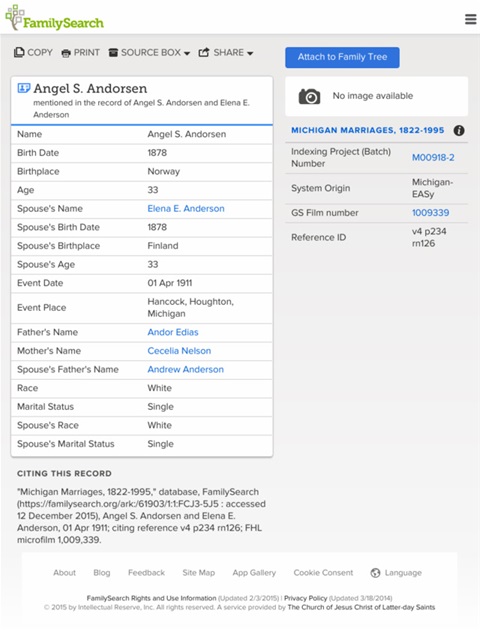Open Andrew Anderson record link

click(185, 369)
